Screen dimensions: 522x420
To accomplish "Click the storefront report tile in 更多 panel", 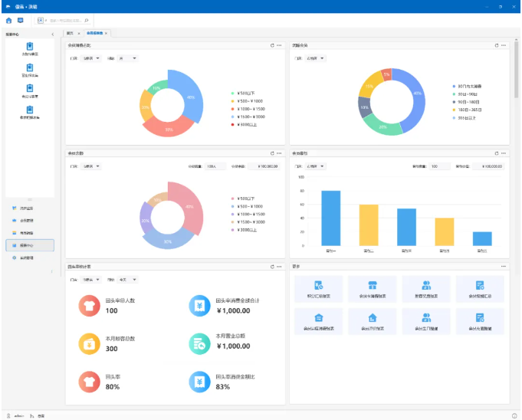I will (373, 288).
